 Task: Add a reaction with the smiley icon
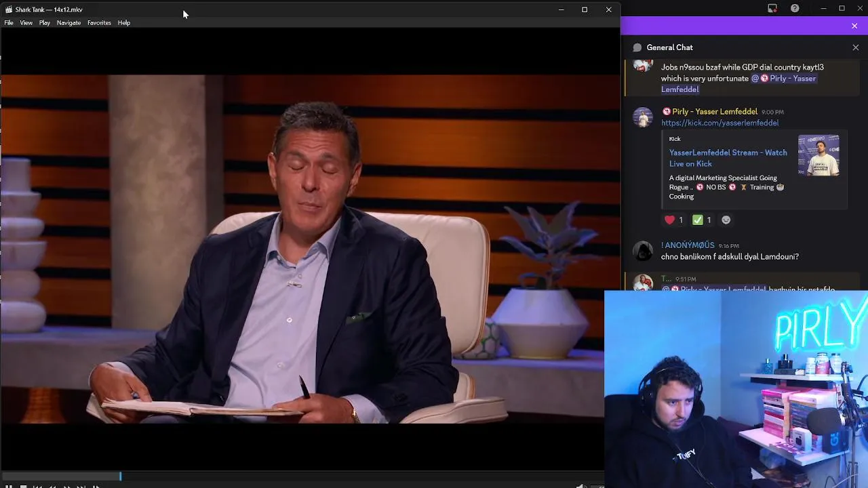click(726, 220)
